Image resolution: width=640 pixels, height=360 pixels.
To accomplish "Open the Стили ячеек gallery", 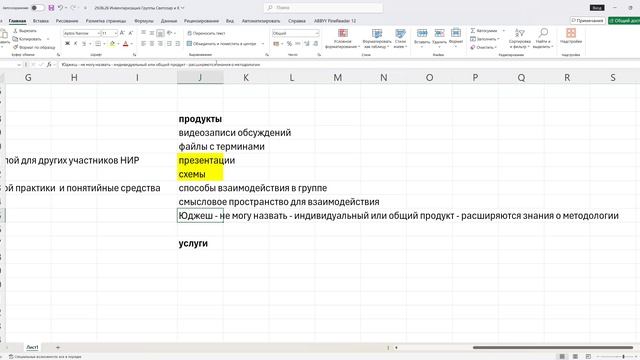I will tap(400, 38).
